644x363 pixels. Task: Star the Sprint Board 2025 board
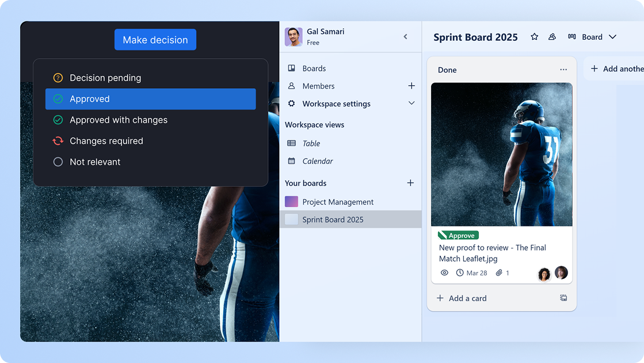tap(534, 36)
